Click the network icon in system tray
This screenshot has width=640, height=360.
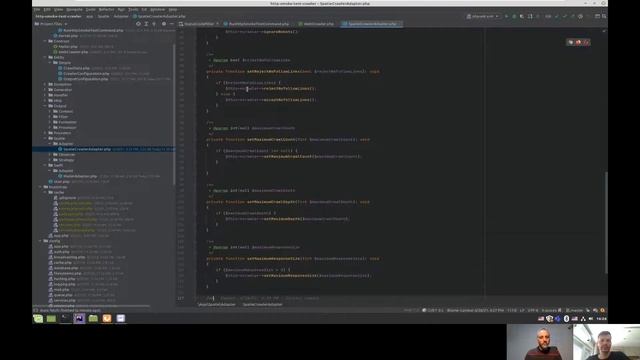(583, 318)
